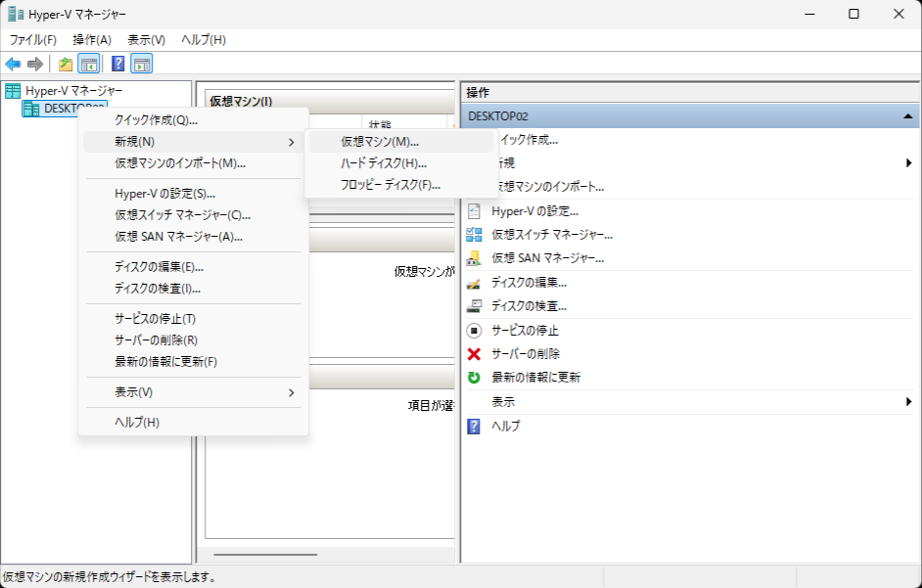
Task: Toggle the show/hide console tree toolbar icon
Action: click(89, 64)
